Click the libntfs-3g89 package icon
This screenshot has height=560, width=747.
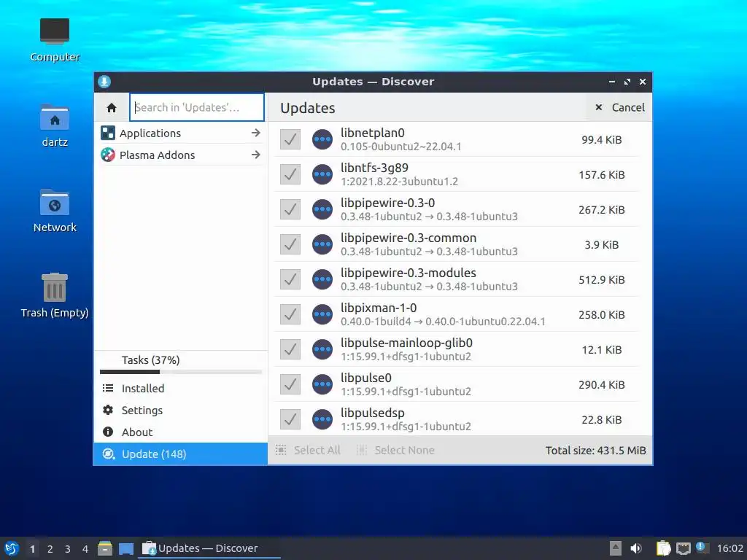pyautogui.click(x=322, y=174)
